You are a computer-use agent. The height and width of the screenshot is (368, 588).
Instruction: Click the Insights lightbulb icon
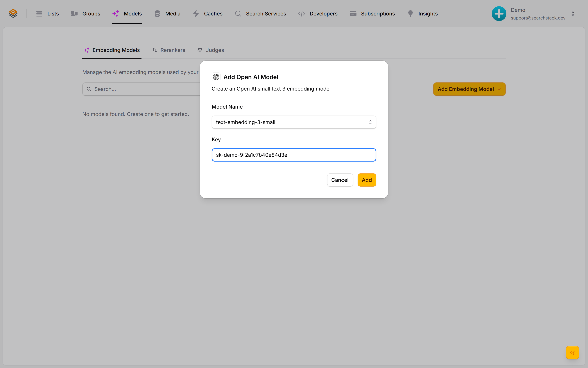tap(410, 14)
